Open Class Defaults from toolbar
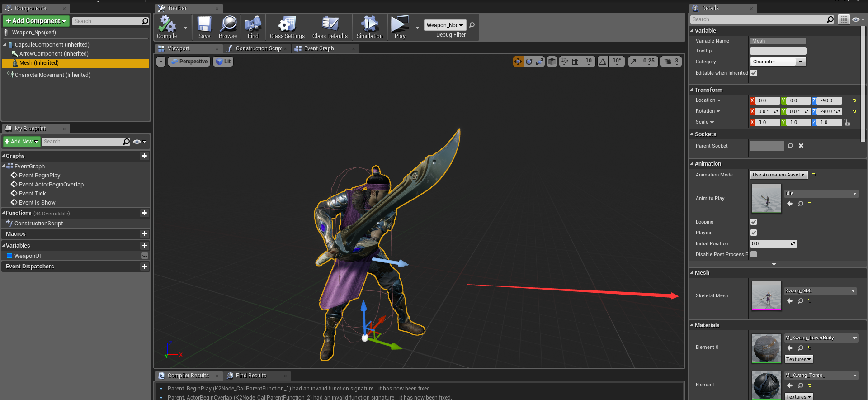The image size is (868, 400). pyautogui.click(x=330, y=27)
